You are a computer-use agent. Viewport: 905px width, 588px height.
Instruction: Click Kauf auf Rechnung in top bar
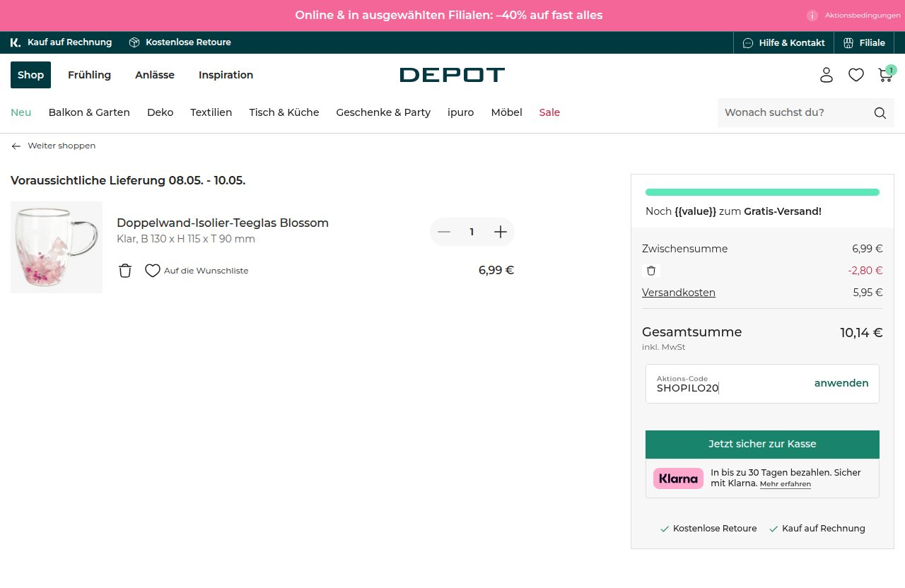pyautogui.click(x=69, y=42)
